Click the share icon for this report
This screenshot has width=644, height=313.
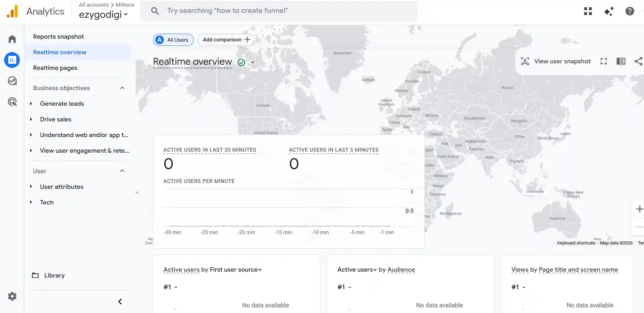coord(639,61)
